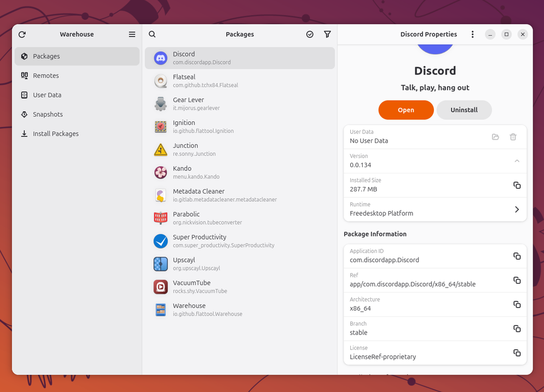
Task: Click the version value 0.0.134
Action: (x=360, y=165)
